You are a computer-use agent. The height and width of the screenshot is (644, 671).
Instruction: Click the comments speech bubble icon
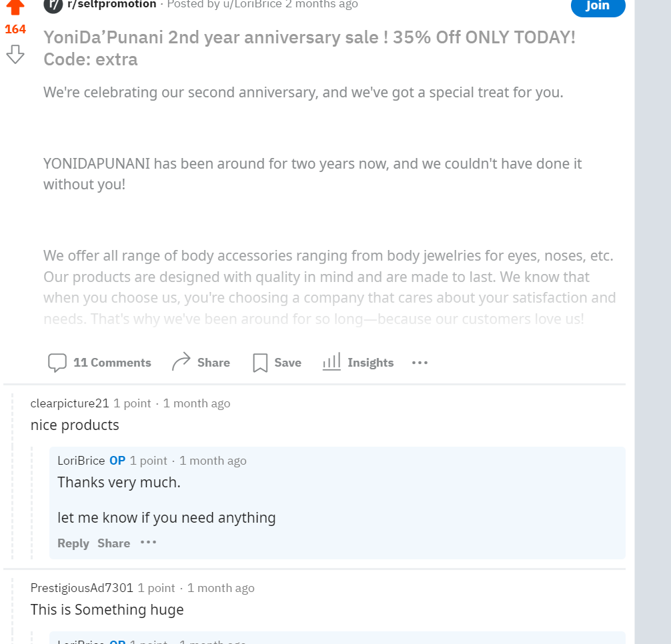click(x=57, y=363)
